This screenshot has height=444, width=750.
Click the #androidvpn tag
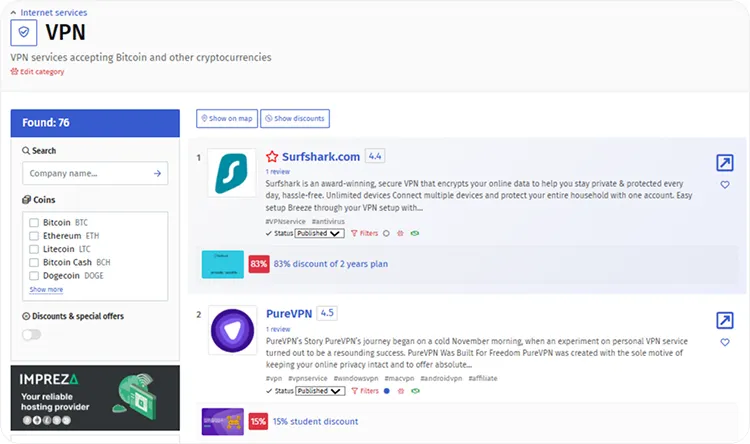click(x=441, y=378)
